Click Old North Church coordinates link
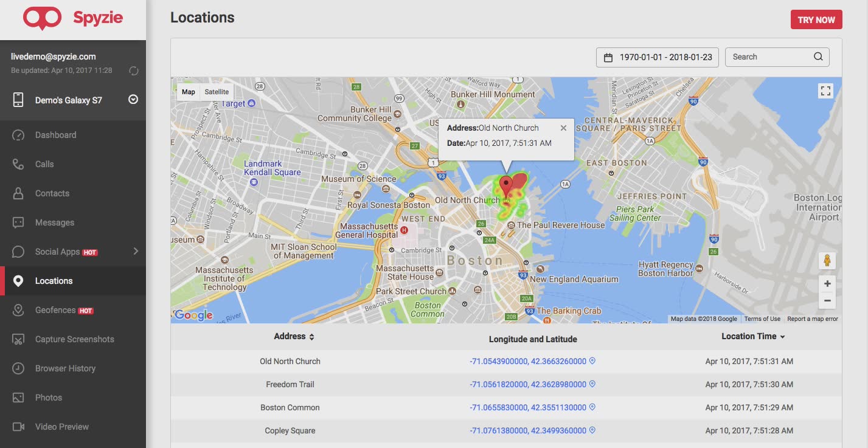Image resolution: width=868 pixels, height=448 pixels. (x=528, y=361)
